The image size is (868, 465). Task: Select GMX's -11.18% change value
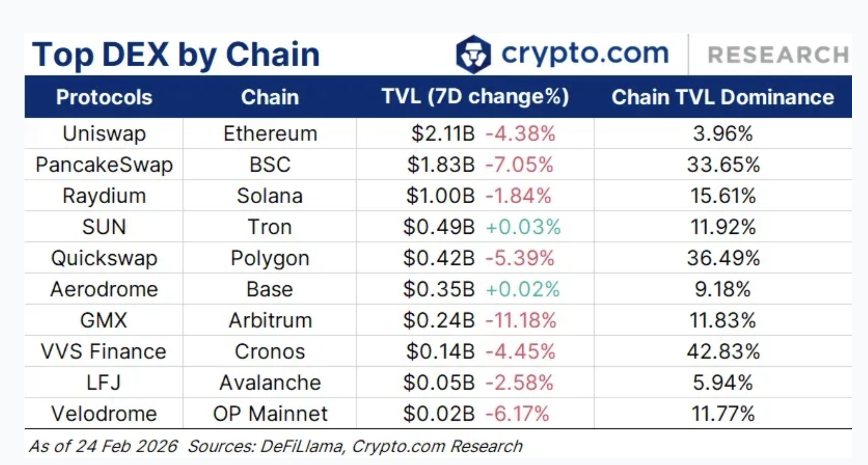[520, 320]
